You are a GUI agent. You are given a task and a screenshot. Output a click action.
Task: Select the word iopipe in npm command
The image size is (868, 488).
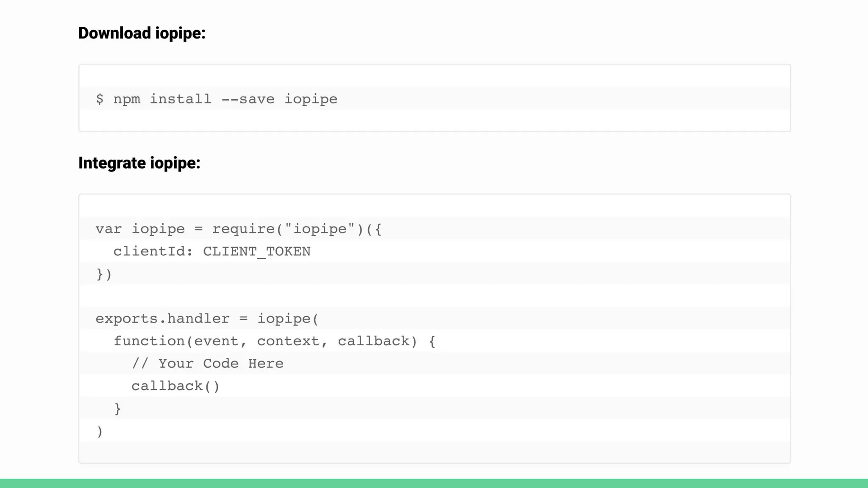pyautogui.click(x=311, y=99)
